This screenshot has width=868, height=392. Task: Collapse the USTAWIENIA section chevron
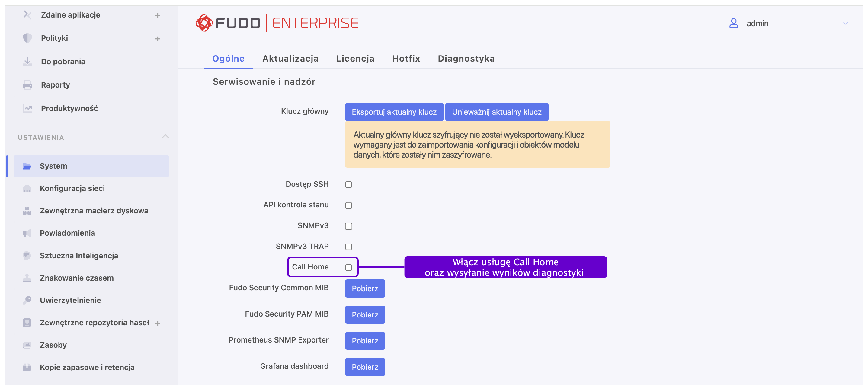coord(165,136)
